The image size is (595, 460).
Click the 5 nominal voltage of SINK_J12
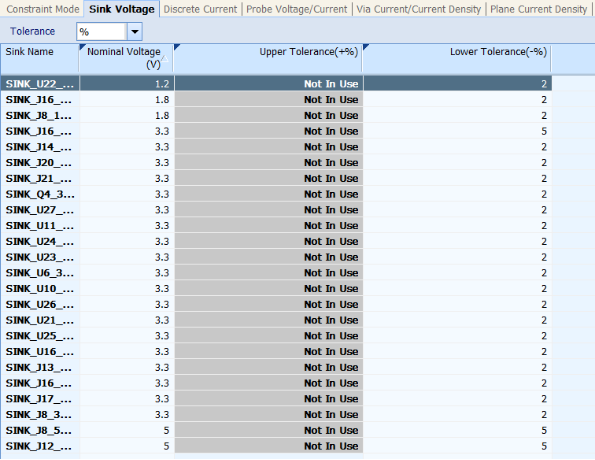(127, 446)
